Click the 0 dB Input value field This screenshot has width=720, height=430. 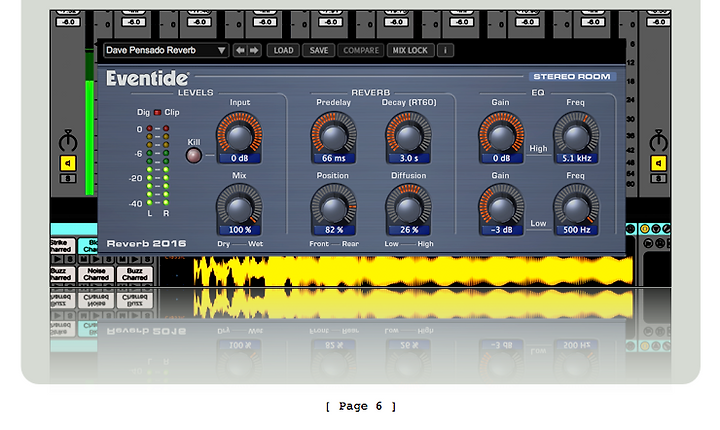tap(239, 158)
